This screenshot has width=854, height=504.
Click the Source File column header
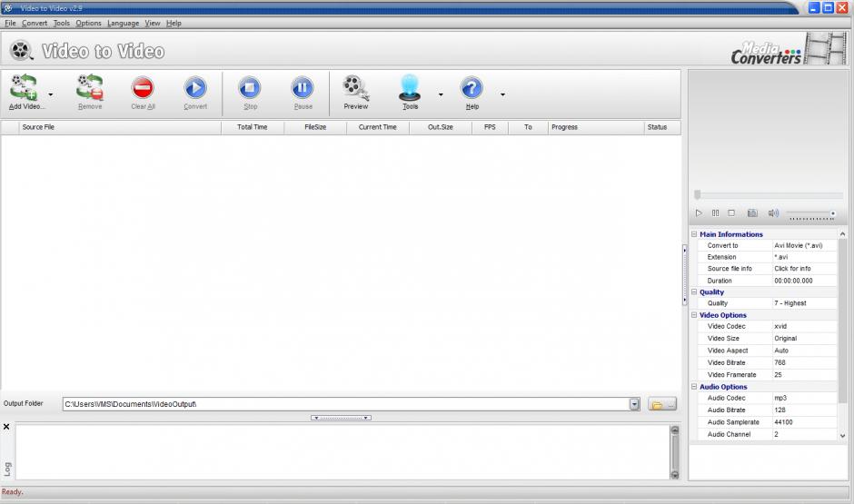(120, 127)
